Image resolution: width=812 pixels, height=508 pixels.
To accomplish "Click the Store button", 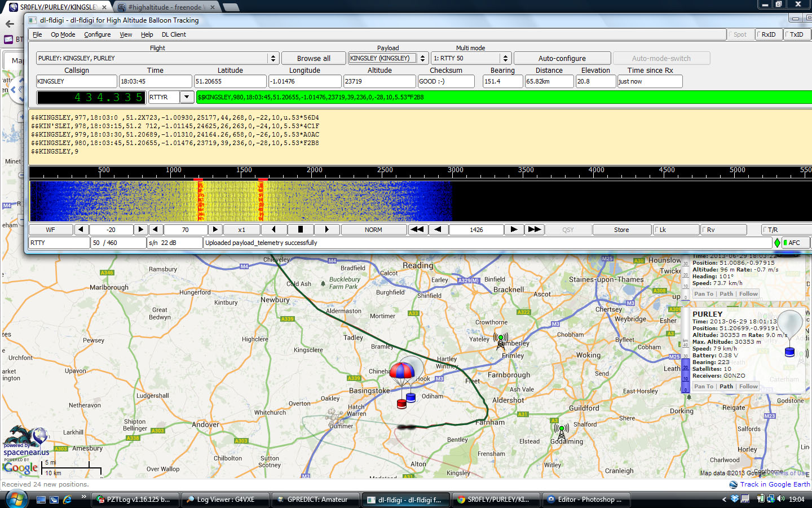I will tap(621, 230).
